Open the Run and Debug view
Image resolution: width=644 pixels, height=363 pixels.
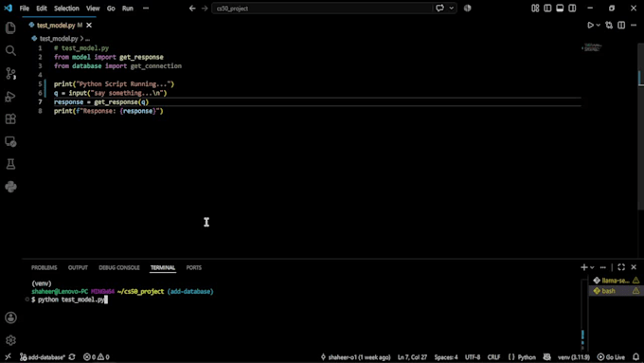[x=10, y=97]
